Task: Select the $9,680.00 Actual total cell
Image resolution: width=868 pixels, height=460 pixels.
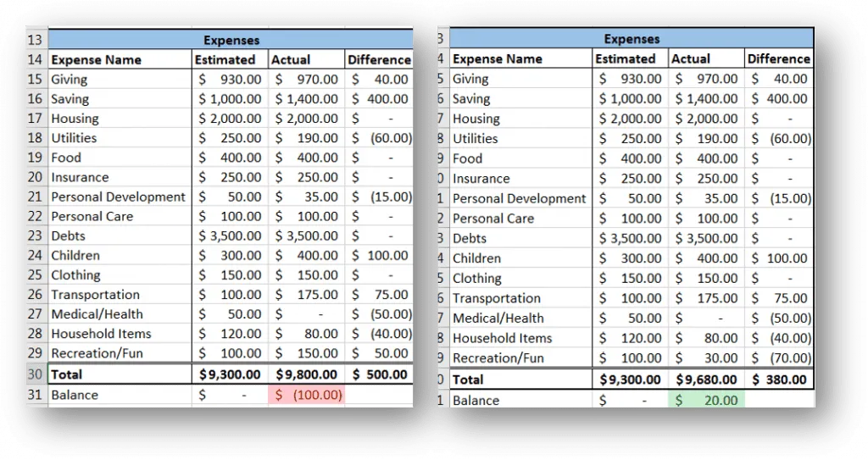Action: click(x=706, y=380)
